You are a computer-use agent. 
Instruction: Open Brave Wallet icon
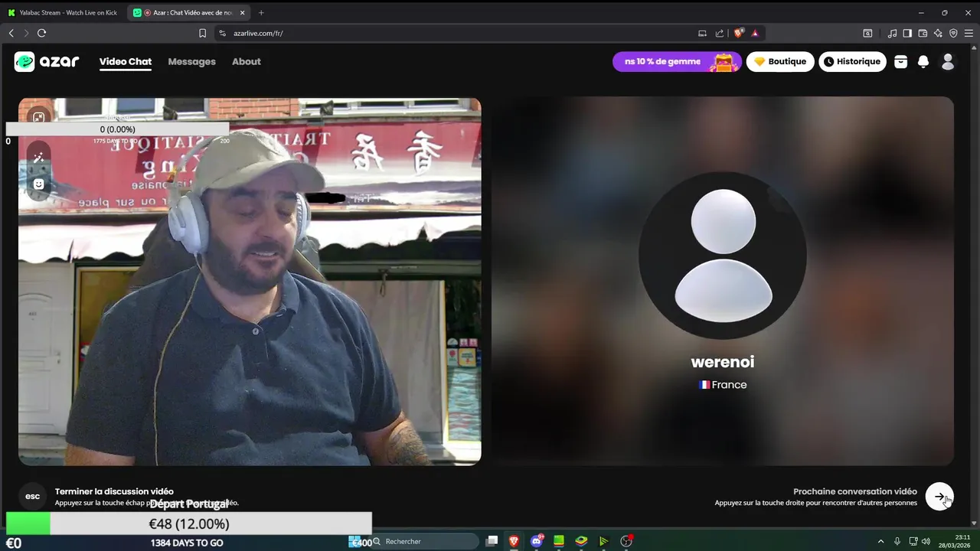(923, 33)
